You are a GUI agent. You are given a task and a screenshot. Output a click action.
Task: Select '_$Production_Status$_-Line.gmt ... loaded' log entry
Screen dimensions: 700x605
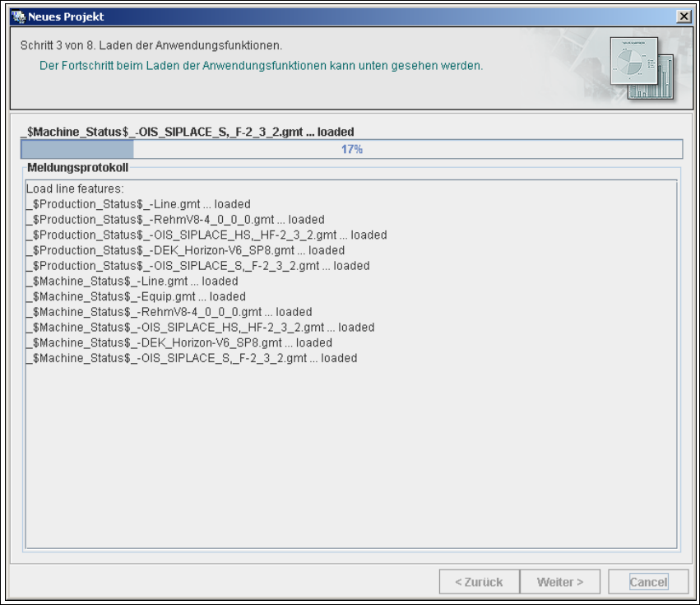(x=138, y=204)
